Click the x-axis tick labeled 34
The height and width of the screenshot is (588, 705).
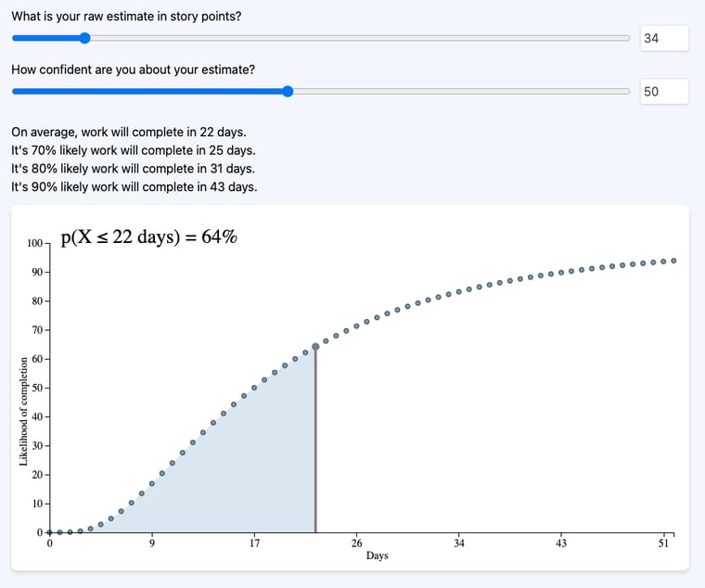tap(458, 543)
